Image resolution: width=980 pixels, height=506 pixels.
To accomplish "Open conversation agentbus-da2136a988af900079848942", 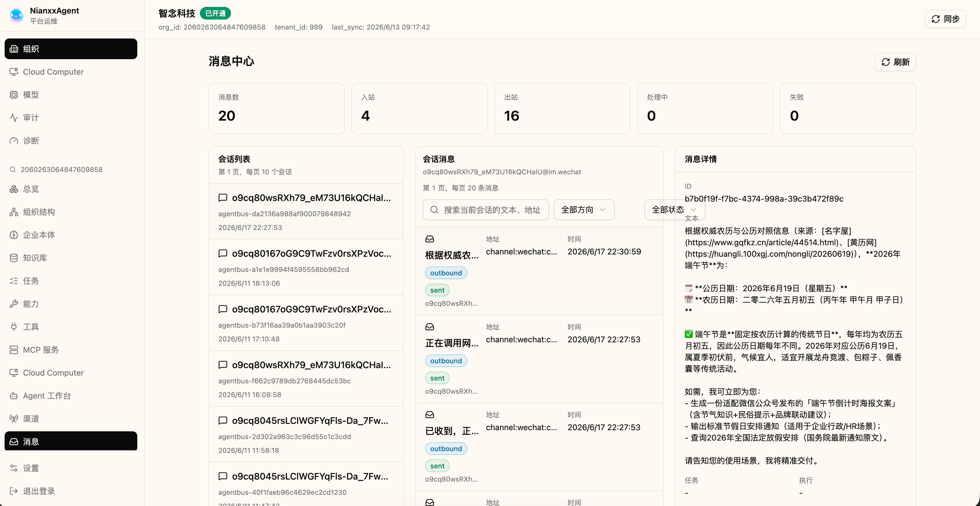I will pyautogui.click(x=306, y=212).
